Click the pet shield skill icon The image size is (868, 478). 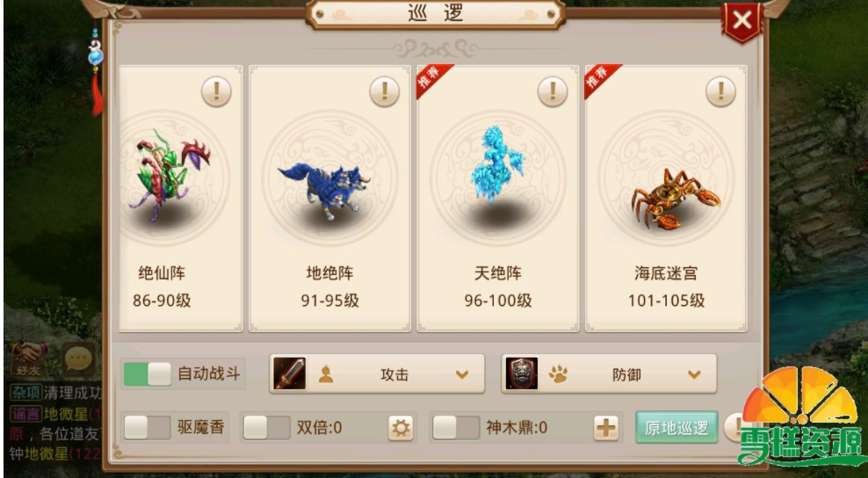pyautogui.click(x=522, y=373)
